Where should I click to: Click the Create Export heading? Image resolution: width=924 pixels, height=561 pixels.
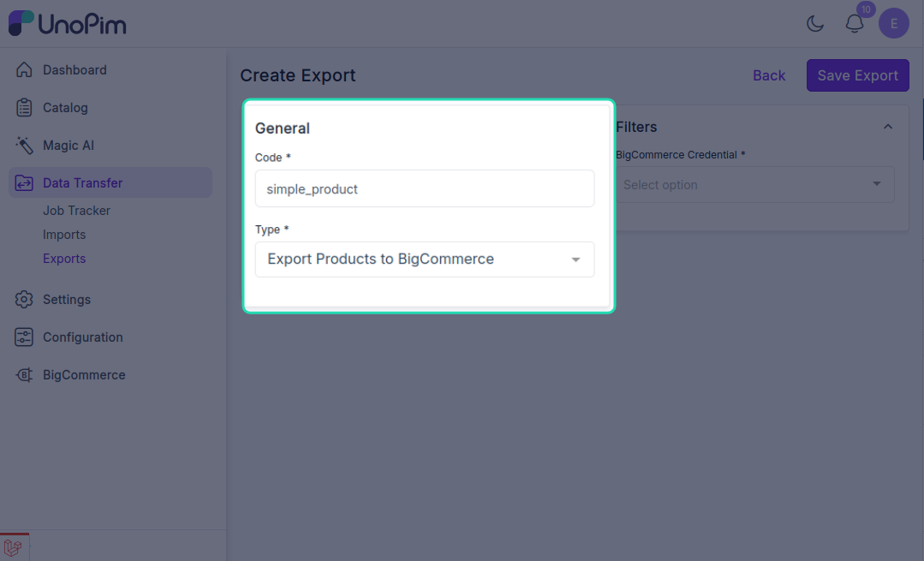click(x=298, y=75)
